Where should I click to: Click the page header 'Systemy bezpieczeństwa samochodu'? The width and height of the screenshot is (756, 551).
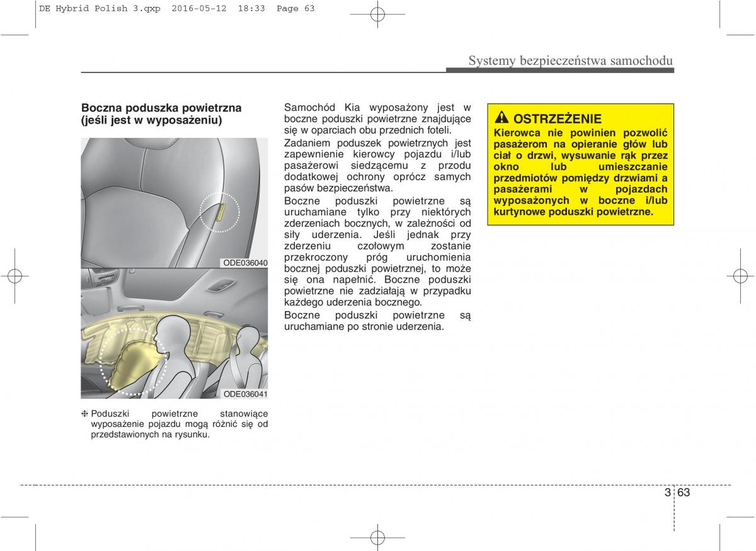click(571, 60)
